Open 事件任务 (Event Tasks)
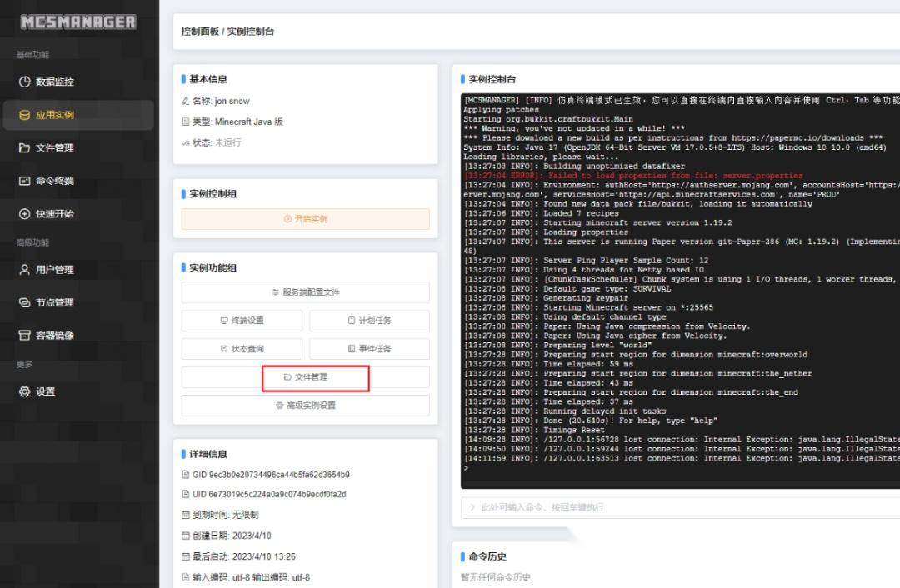This screenshot has width=900, height=588. [368, 347]
